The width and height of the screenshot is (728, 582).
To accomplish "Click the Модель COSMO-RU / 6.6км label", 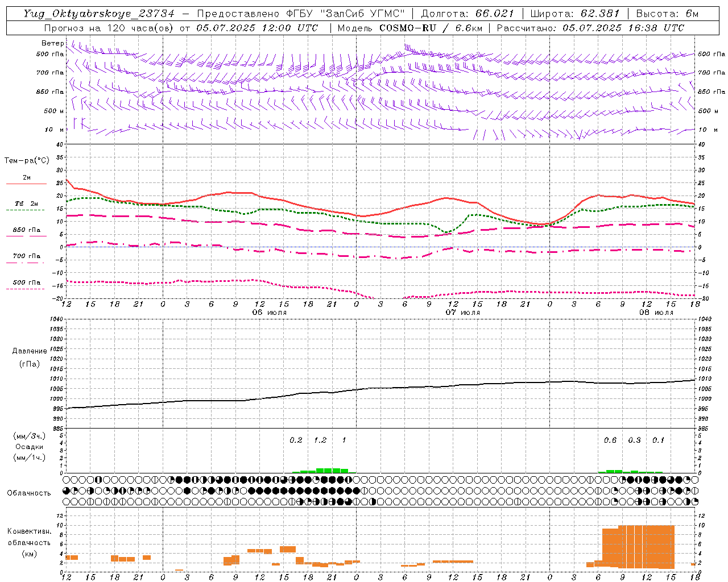I will [x=410, y=28].
